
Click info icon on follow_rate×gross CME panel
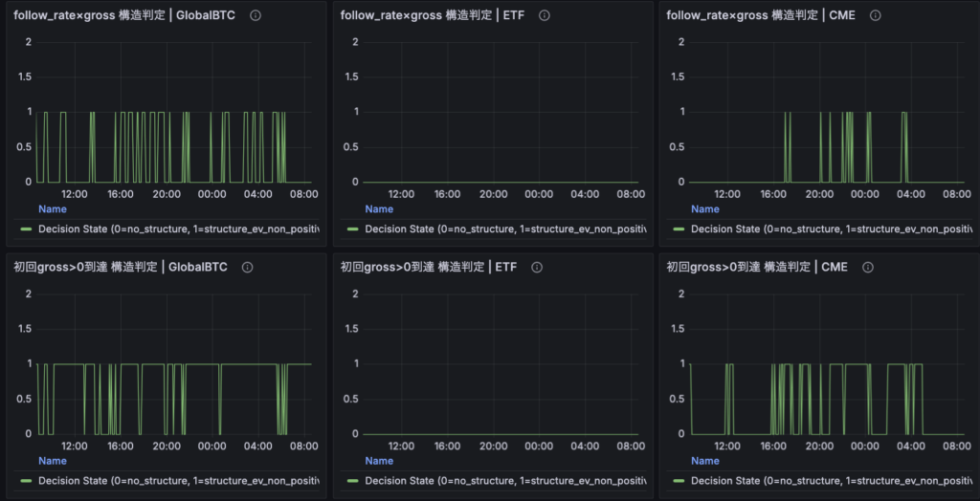pyautogui.click(x=875, y=16)
